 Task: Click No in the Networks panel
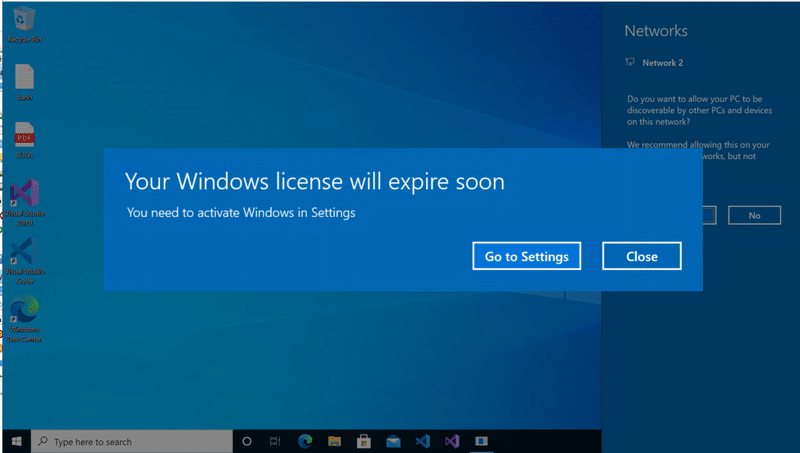click(754, 215)
